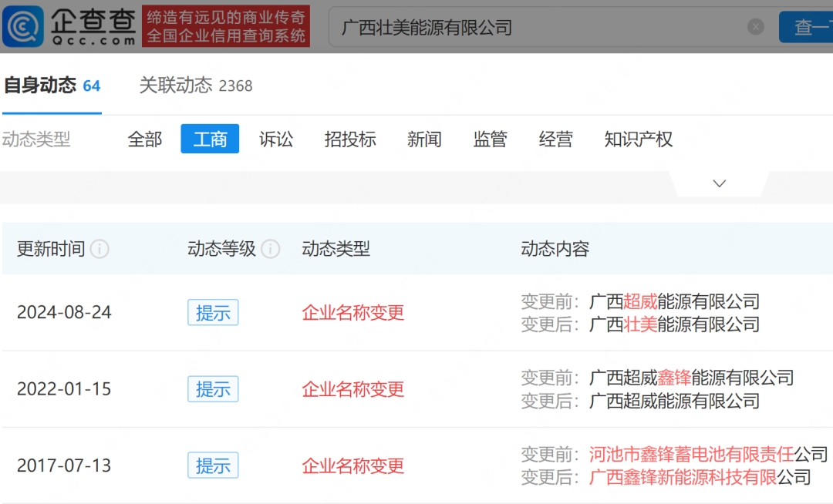This screenshot has height=504, width=833.
Task: Open 企业名称变更 link dated 2022-01-15
Action: click(353, 389)
